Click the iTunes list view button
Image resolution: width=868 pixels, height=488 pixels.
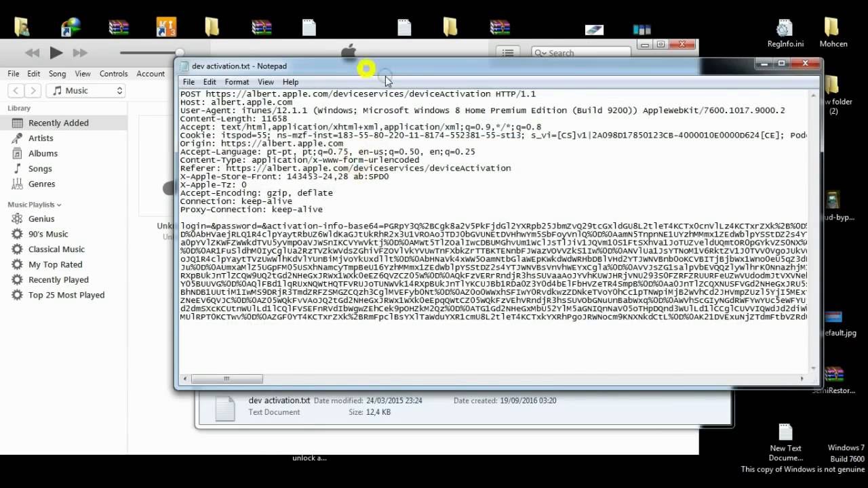pos(507,52)
